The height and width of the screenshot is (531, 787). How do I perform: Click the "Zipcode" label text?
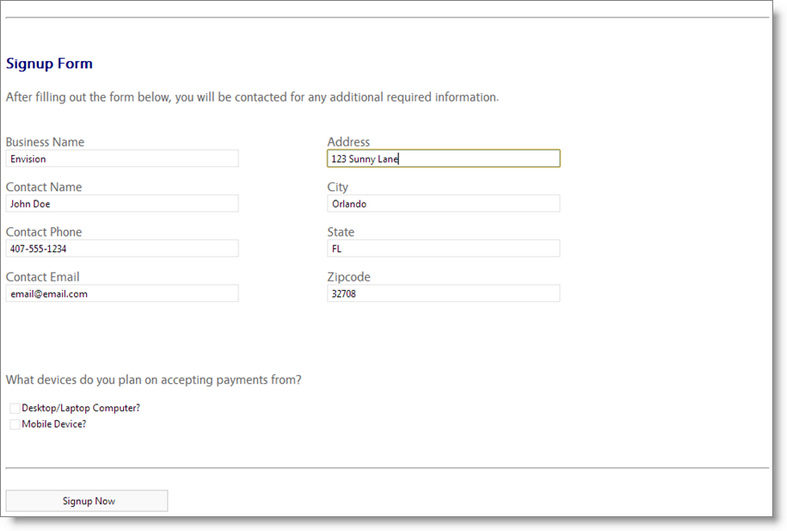[349, 277]
